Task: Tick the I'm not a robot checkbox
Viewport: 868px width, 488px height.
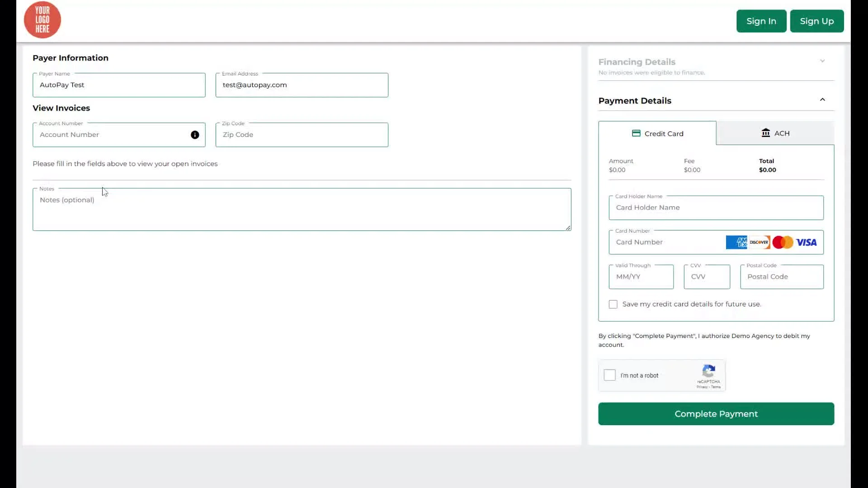Action: click(x=610, y=375)
